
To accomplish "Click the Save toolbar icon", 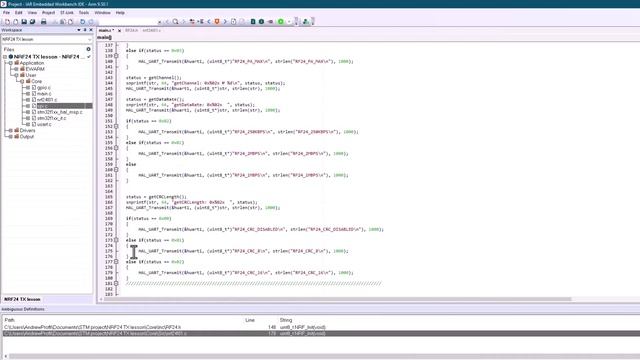I will 24,22.
